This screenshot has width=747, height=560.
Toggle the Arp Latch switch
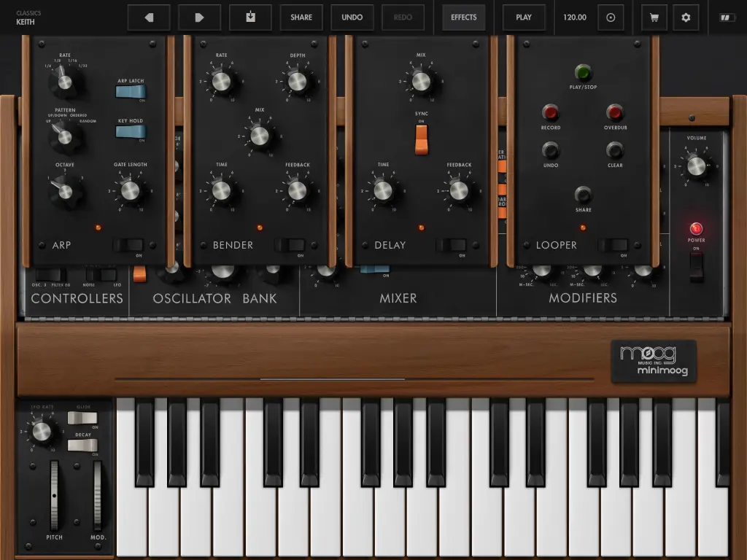pos(131,91)
